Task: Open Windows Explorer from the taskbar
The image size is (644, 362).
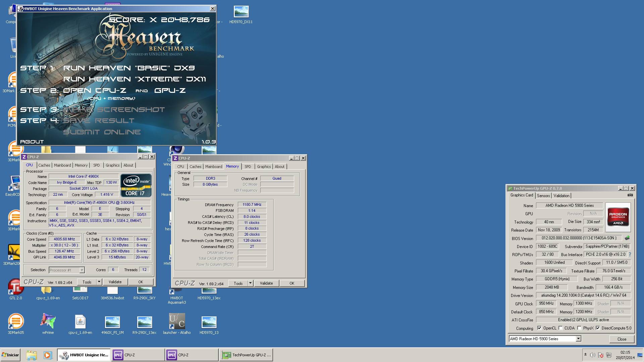Action: [x=31, y=355]
